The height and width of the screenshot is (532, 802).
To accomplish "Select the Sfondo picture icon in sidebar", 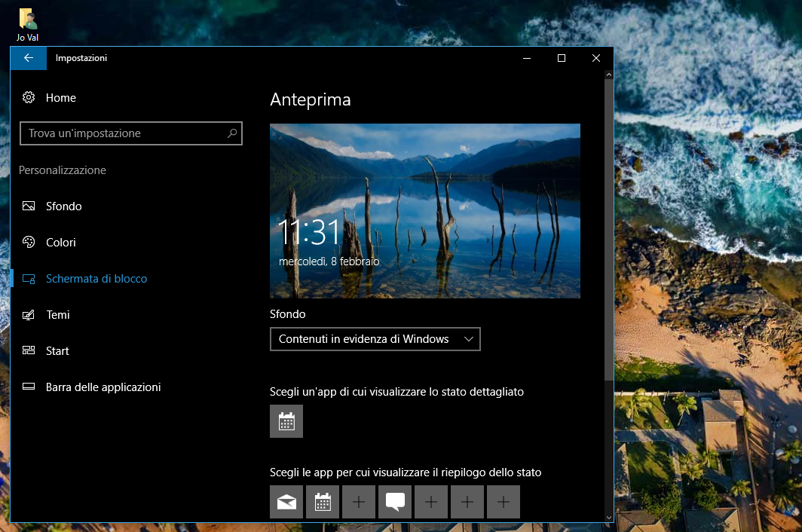I will coord(28,206).
